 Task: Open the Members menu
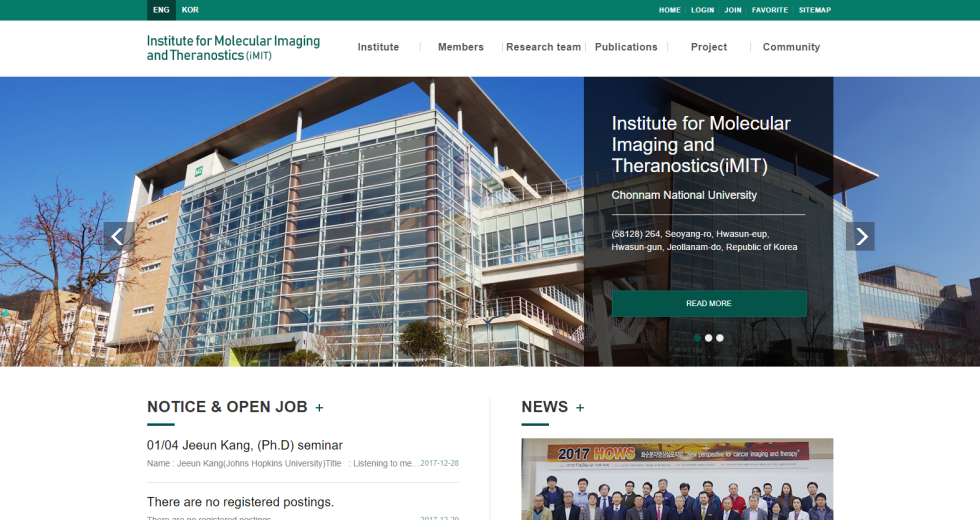460,47
